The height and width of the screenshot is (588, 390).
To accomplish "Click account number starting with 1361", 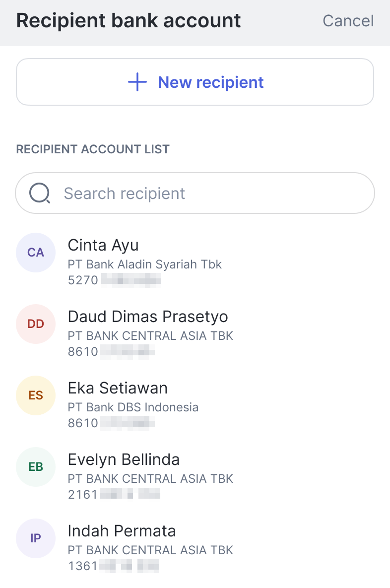I will point(113,566).
